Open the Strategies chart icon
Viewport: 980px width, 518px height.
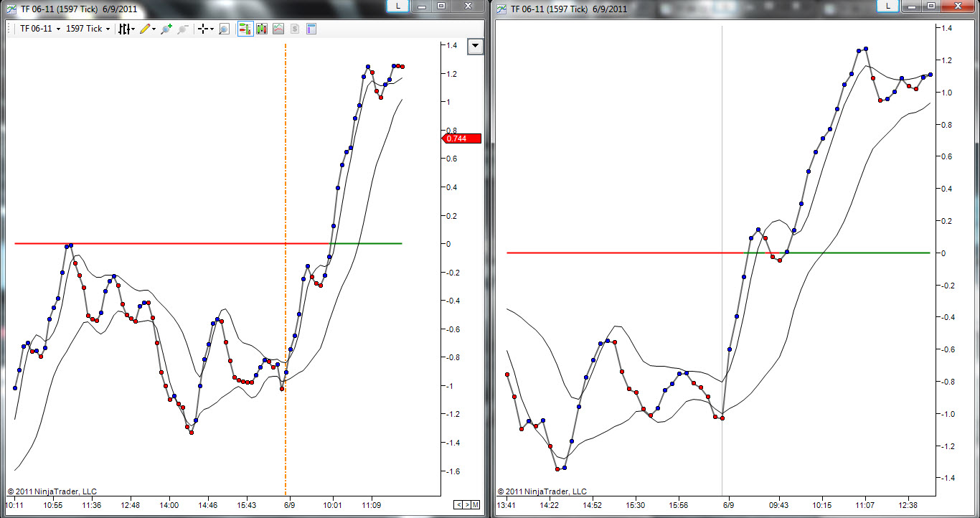(x=278, y=29)
